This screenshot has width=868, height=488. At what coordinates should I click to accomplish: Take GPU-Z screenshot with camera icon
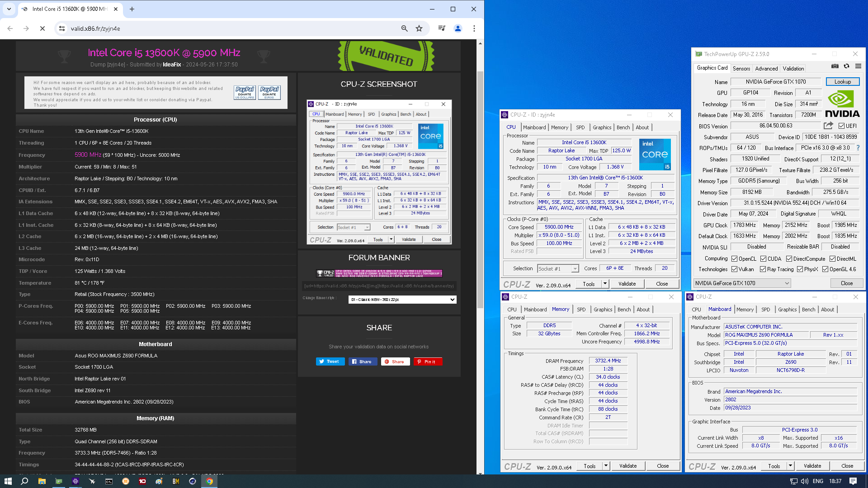(835, 66)
